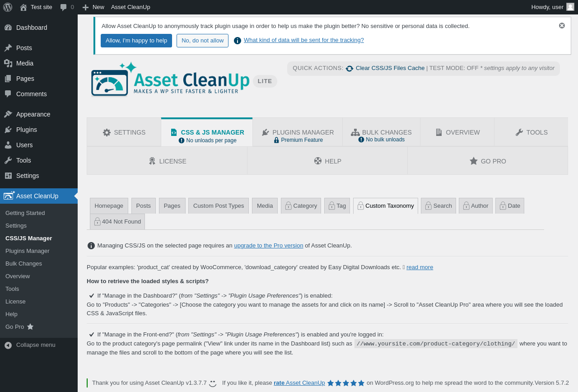This screenshot has height=392, width=578.
Task: Follow the 'upgrade to the Pro version' link
Action: [x=269, y=246]
